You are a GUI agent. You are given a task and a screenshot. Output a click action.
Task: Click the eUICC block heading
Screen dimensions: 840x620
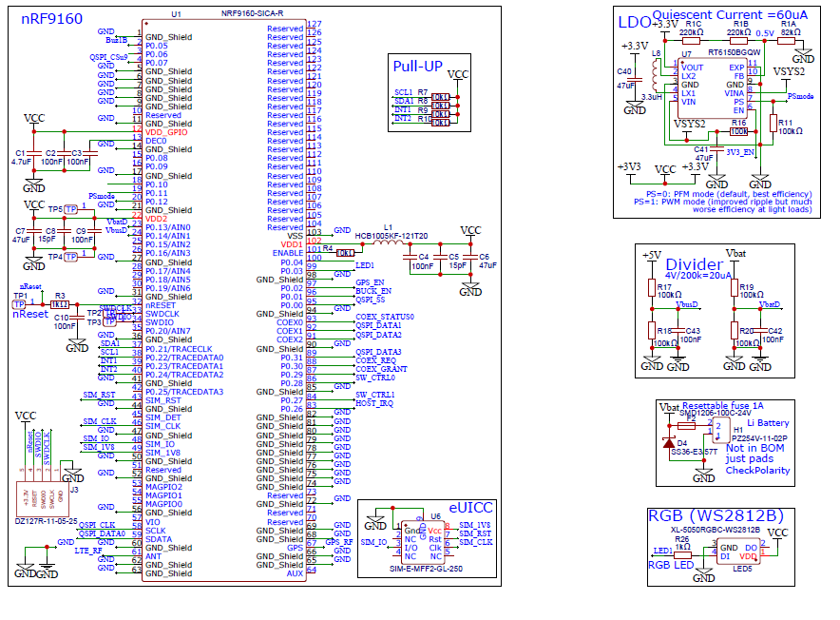point(470,508)
